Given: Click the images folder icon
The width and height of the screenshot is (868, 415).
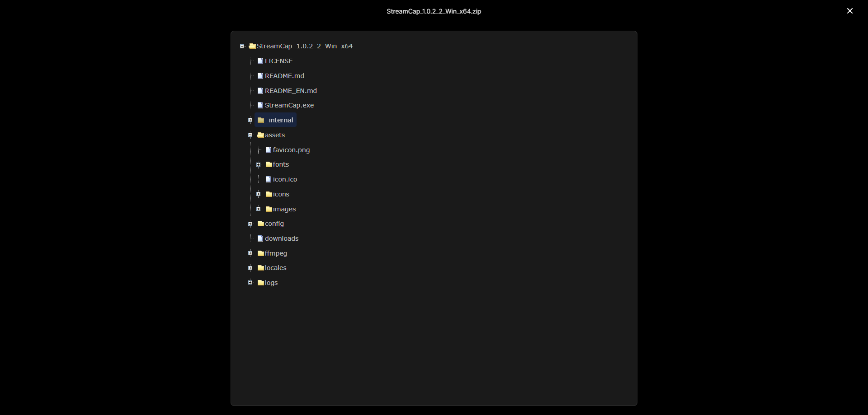Looking at the screenshot, I should 269,209.
